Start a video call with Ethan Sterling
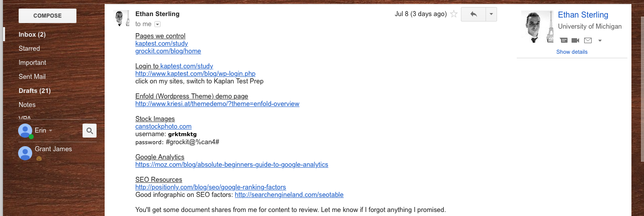 pyautogui.click(x=576, y=40)
